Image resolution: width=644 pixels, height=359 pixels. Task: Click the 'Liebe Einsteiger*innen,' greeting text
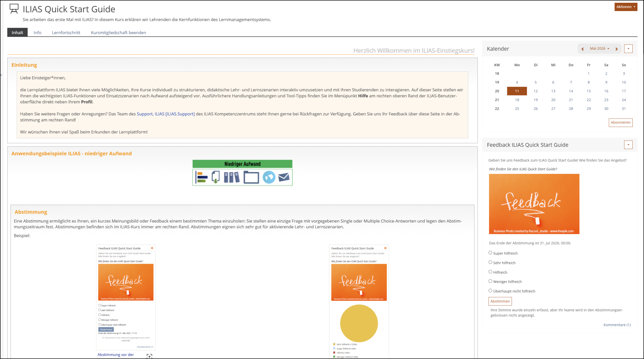43,78
